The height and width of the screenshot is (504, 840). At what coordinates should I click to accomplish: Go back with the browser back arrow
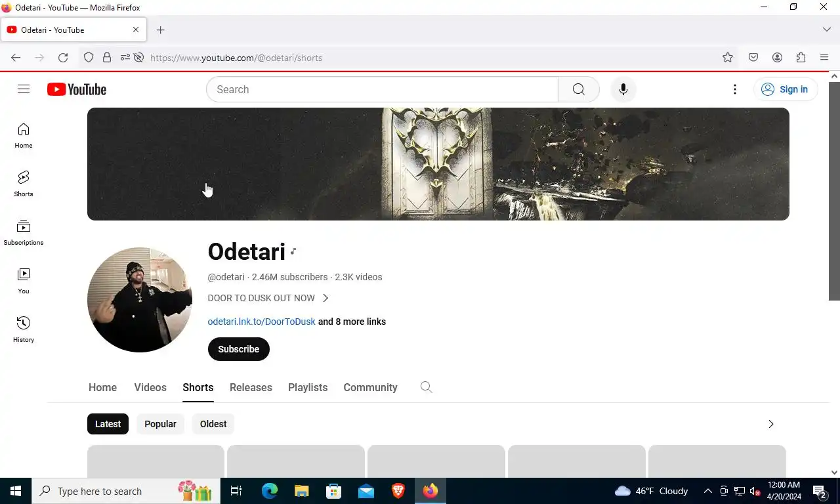(x=16, y=58)
